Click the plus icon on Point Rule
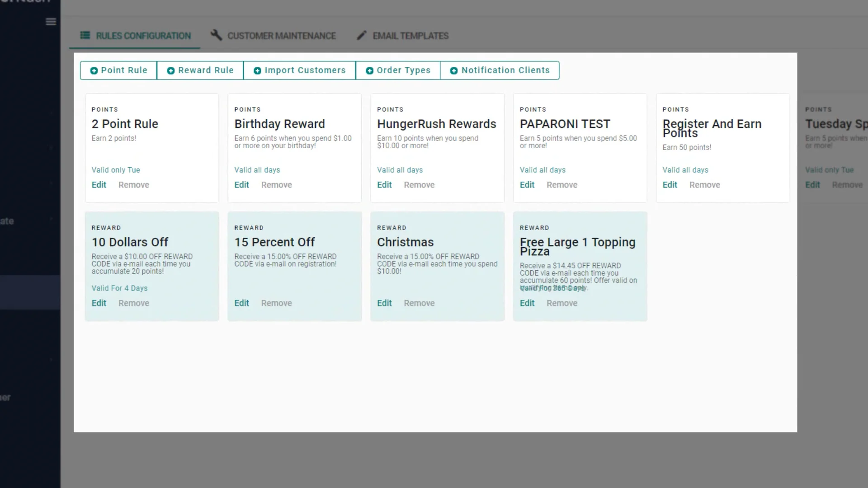 pyautogui.click(x=94, y=70)
